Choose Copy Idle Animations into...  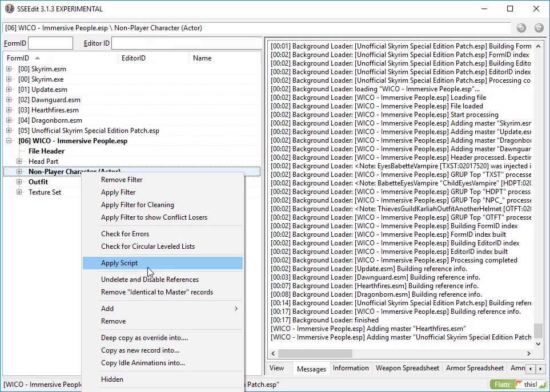pos(163,363)
